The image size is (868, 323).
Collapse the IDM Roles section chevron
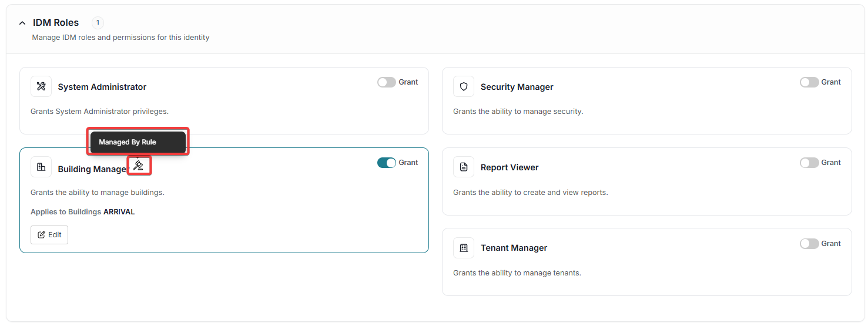22,23
